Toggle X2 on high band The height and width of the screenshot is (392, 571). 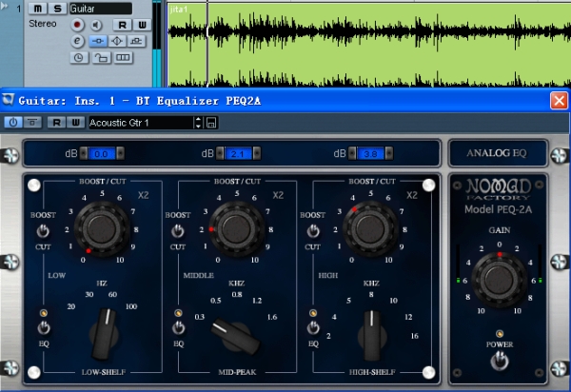412,195
